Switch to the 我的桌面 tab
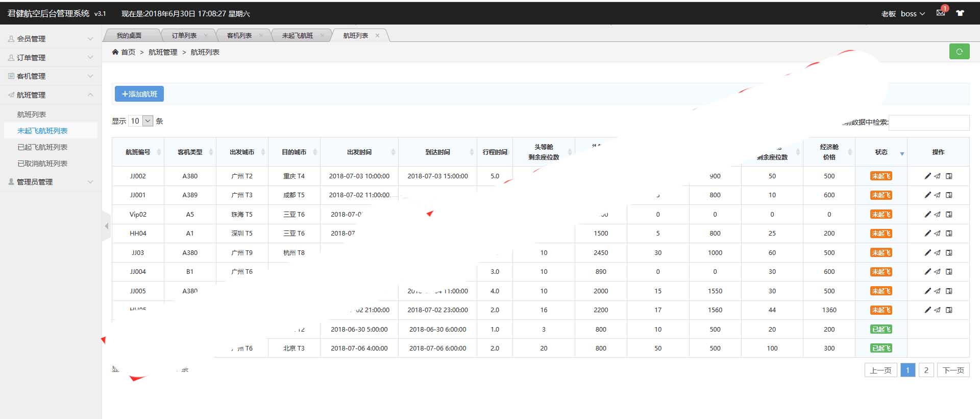 tap(129, 36)
